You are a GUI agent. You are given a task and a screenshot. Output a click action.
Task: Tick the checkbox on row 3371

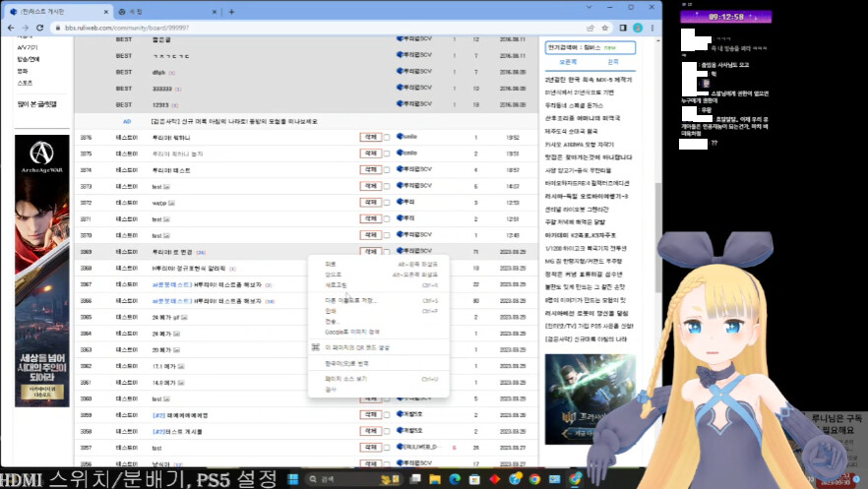pos(387,219)
